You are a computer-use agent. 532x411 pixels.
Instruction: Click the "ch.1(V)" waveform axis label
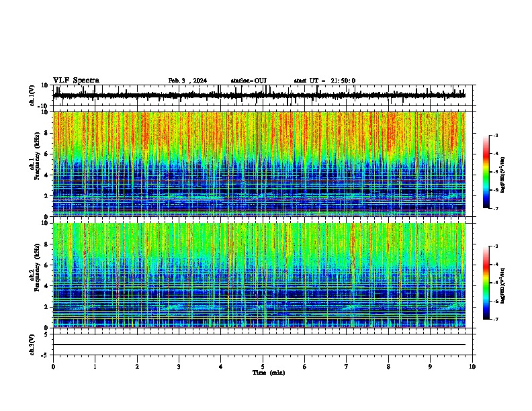(x=32, y=95)
